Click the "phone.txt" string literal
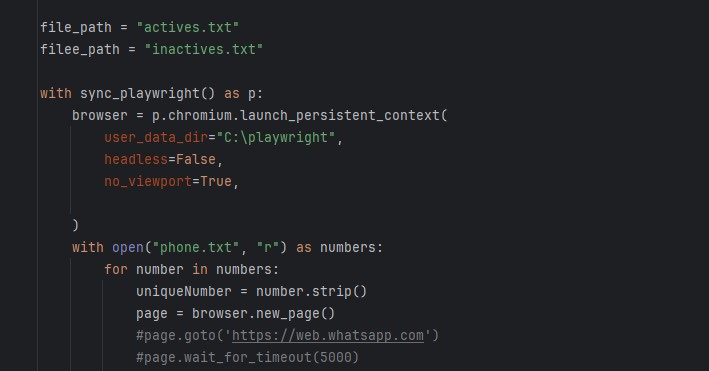 [196, 247]
